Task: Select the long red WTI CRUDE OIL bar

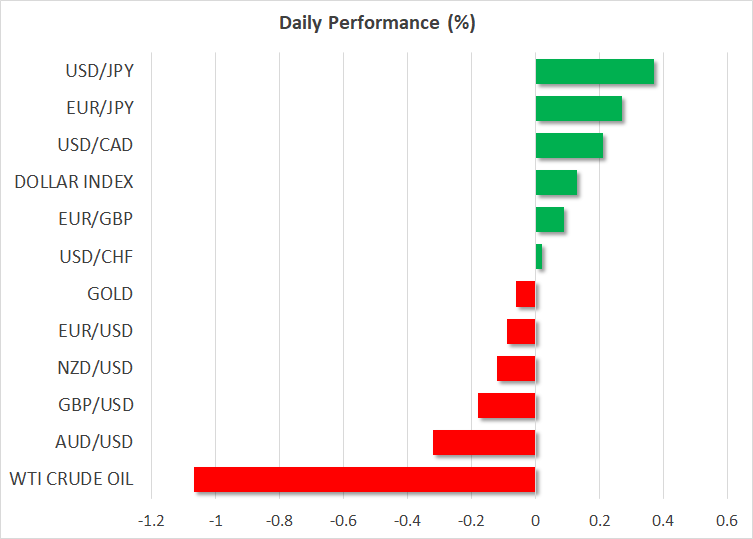Action: [x=364, y=479]
